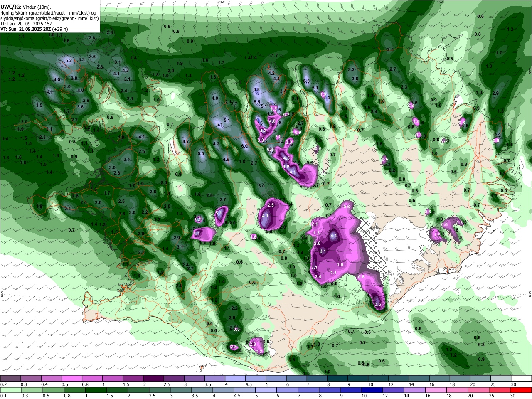Click the navy blue swatch labeled 10, lower legend row
The width and height of the screenshot is (532, 399).
coord(372,390)
